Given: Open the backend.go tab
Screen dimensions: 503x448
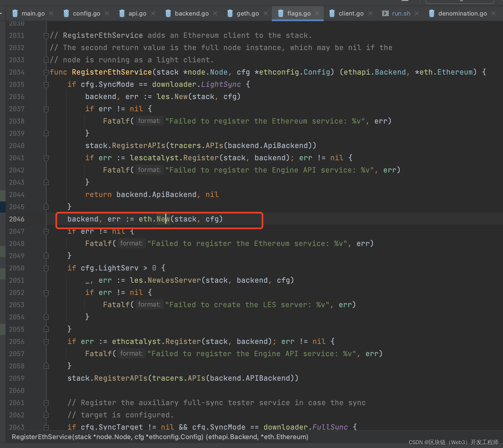Looking at the screenshot, I should point(192,13).
